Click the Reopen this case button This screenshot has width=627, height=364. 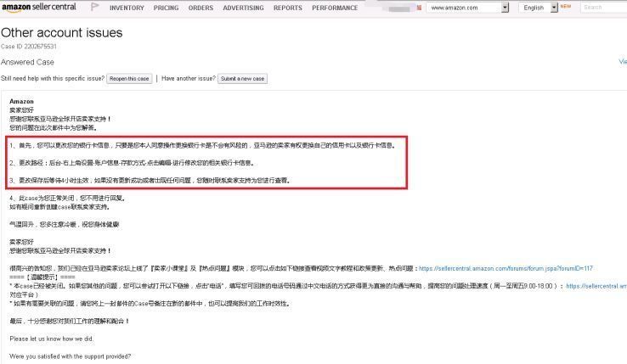tap(129, 79)
